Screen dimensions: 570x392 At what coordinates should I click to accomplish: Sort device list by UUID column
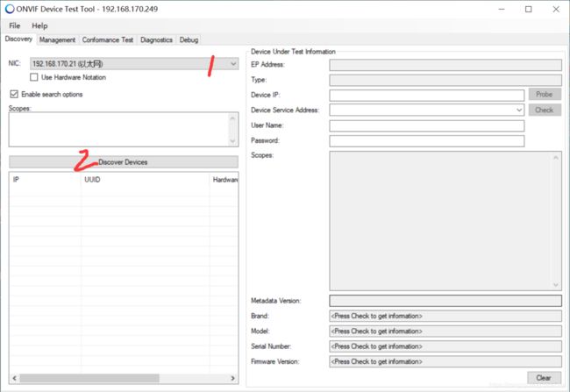pos(146,180)
